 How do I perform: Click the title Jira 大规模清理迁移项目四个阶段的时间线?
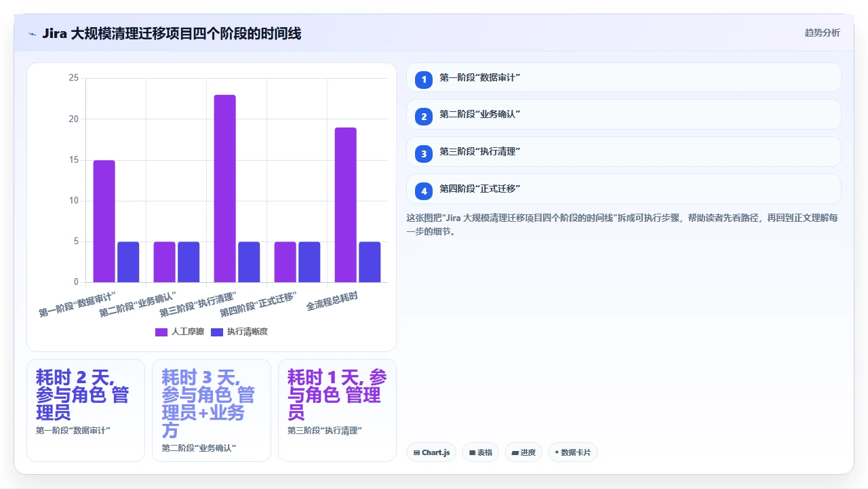(172, 33)
